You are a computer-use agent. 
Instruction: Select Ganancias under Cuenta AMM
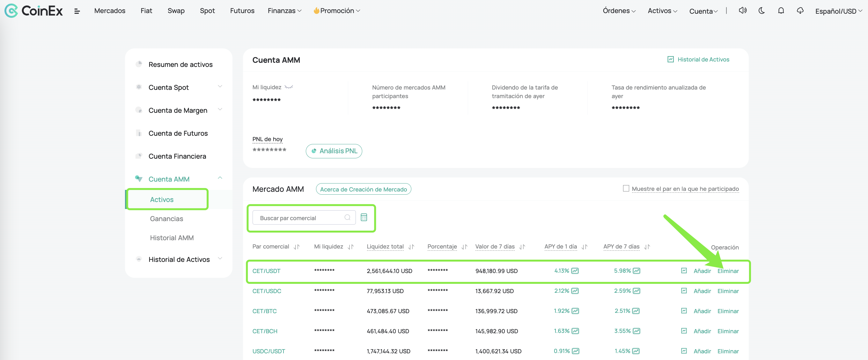point(166,219)
